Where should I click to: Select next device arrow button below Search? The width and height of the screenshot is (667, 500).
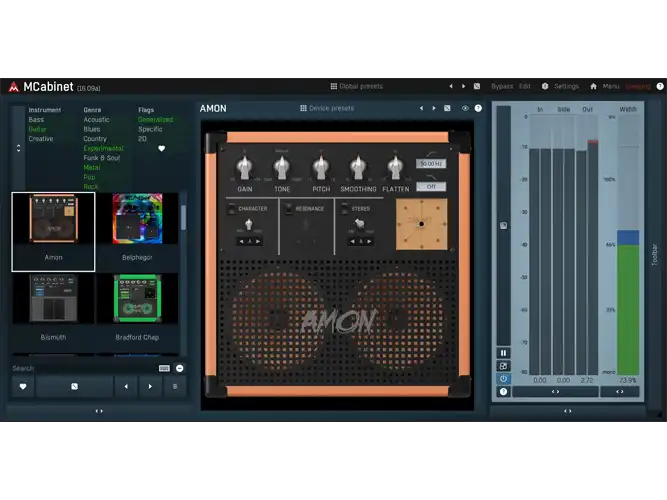150,386
